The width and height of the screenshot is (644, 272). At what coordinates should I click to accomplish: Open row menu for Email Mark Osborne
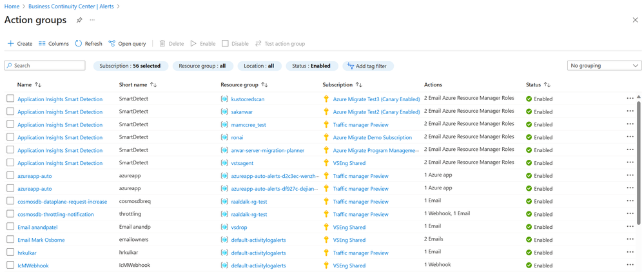tap(630, 240)
